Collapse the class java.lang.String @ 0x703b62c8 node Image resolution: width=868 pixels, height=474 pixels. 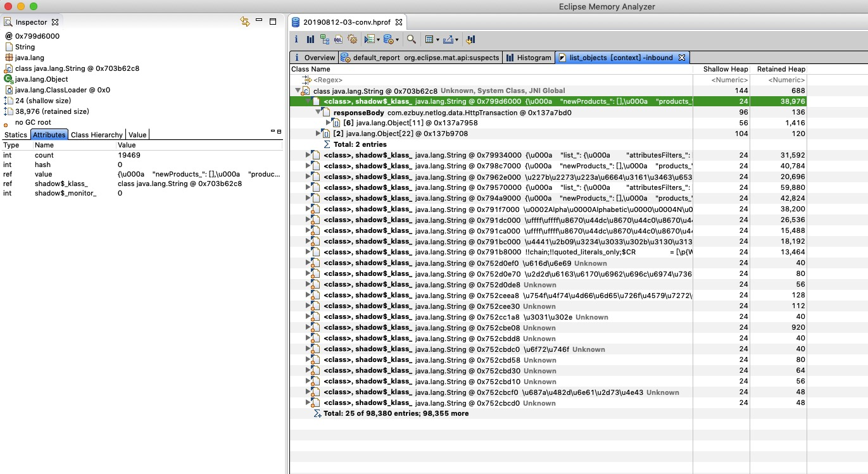point(298,91)
